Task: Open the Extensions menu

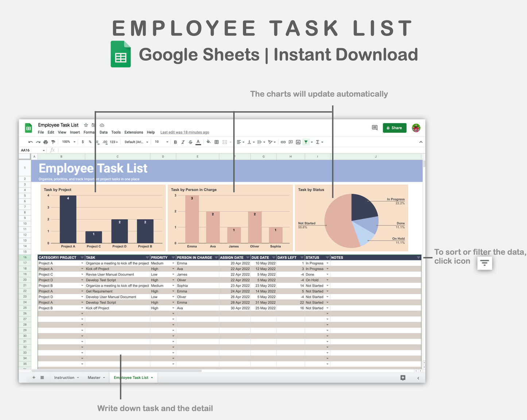Action: tap(133, 132)
